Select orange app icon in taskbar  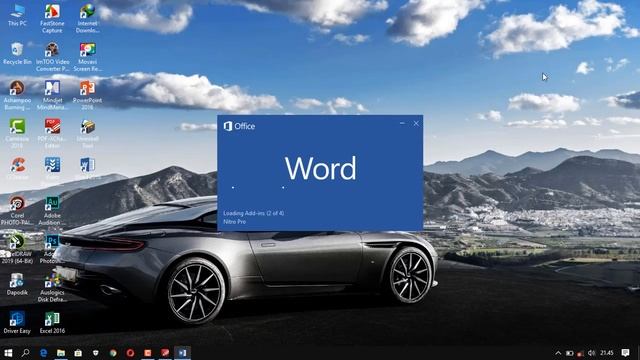coord(148,353)
